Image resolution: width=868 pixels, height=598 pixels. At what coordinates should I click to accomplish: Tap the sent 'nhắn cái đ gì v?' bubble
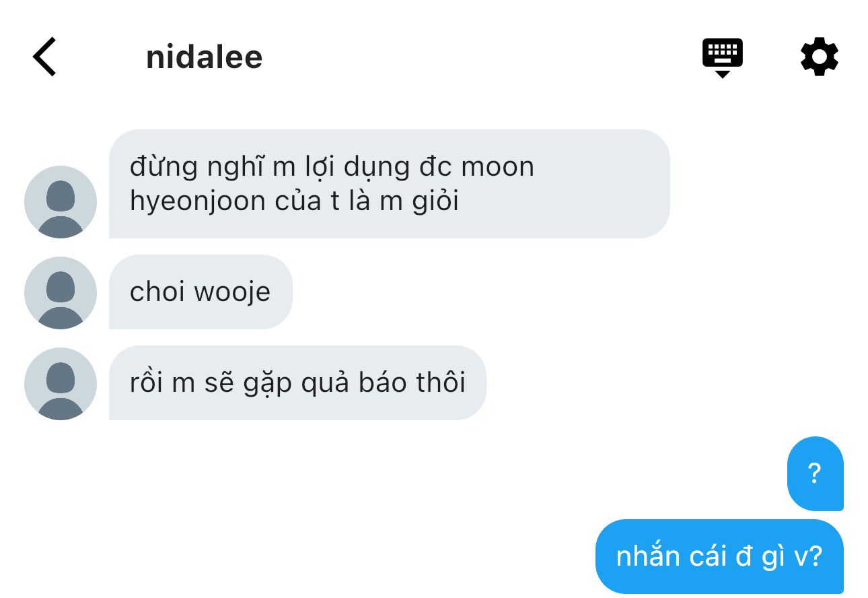(719, 557)
